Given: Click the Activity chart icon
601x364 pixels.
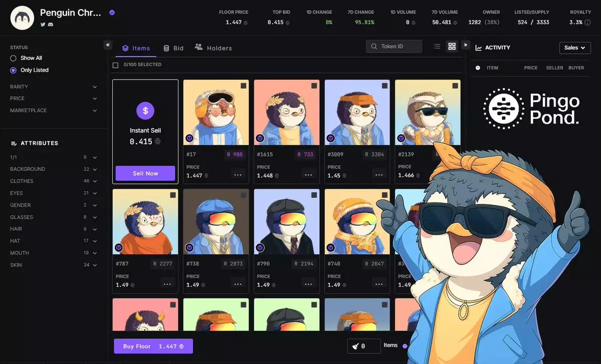Looking at the screenshot, I should [478, 48].
